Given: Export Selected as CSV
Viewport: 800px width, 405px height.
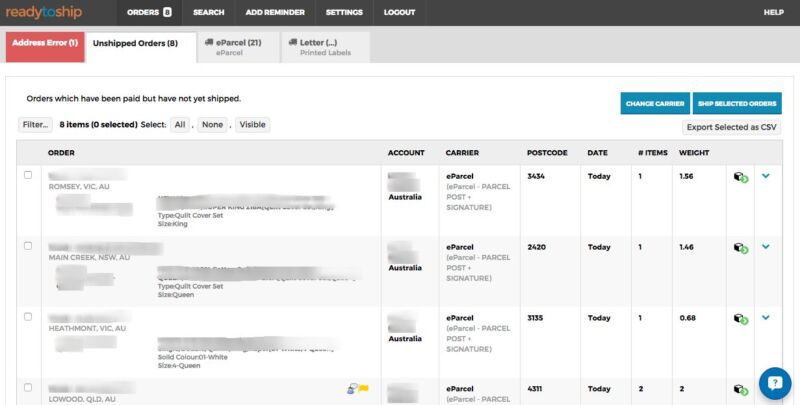Looking at the screenshot, I should [731, 127].
